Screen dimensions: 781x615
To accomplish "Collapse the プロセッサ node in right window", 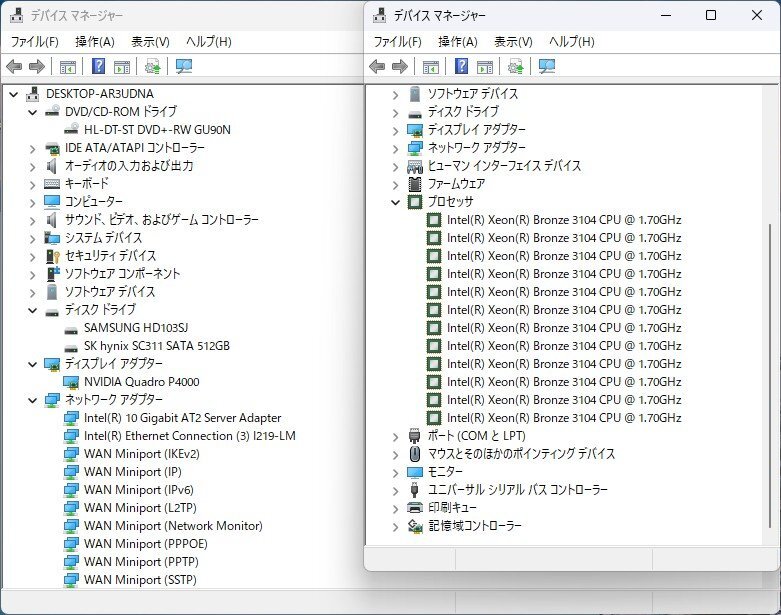I will (395, 202).
